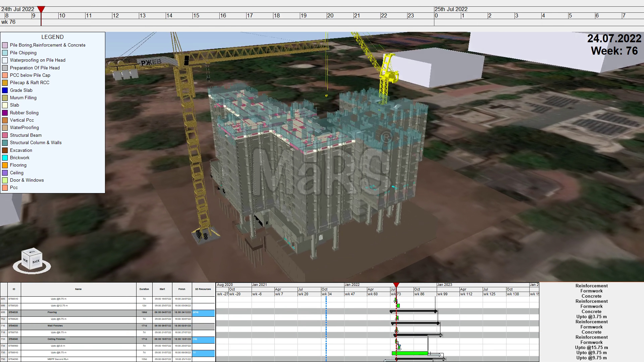Screen dimensions: 644x362
Task: Click the wk 86 label in Gantt header
Action: [419, 294]
